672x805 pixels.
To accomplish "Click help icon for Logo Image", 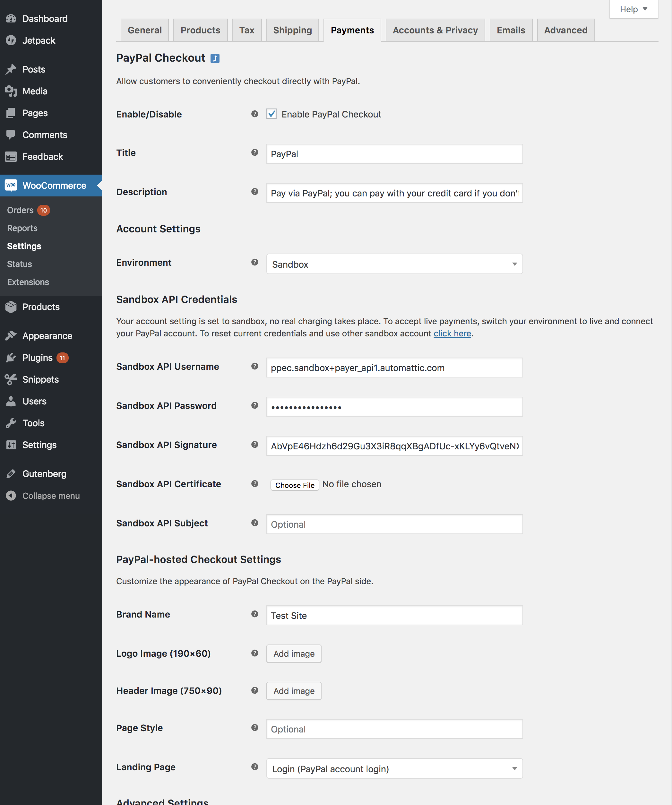I will tap(254, 653).
